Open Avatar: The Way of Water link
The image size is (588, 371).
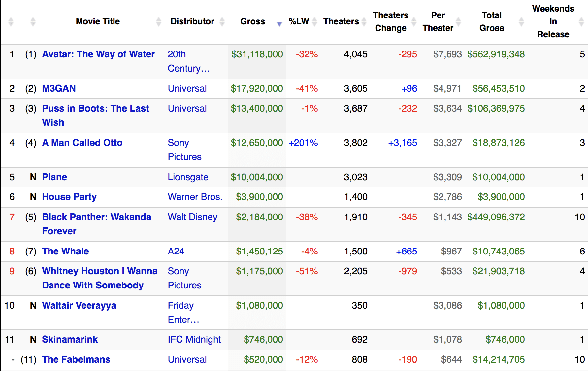pyautogui.click(x=98, y=54)
